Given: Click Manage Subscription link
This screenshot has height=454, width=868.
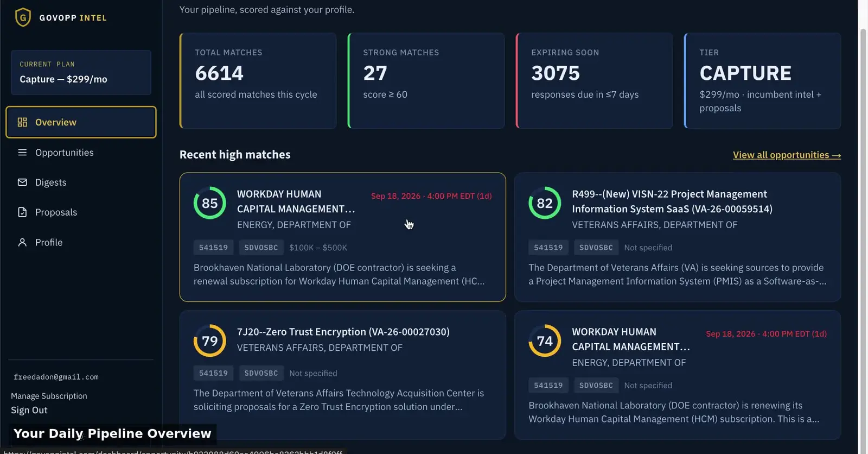Looking at the screenshot, I should coord(49,396).
